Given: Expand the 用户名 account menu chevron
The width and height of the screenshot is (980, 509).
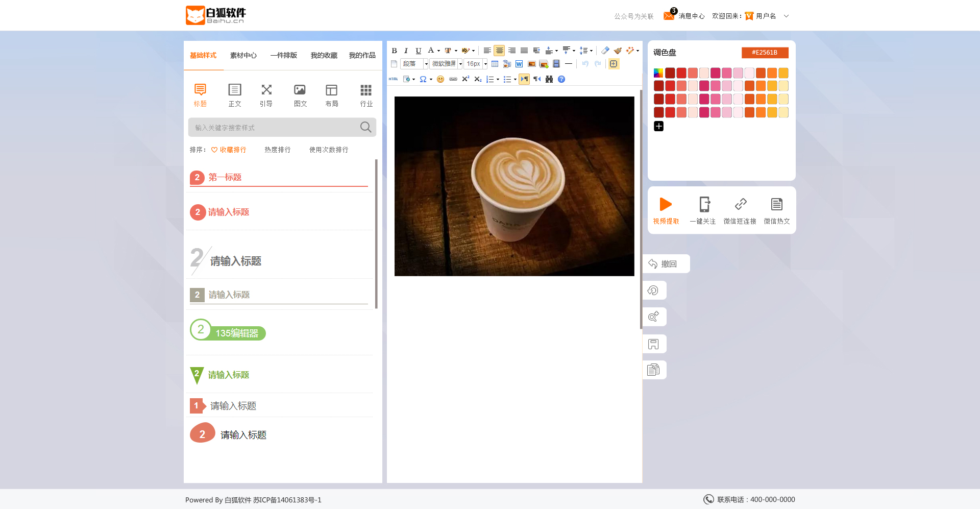Looking at the screenshot, I should pos(787,16).
